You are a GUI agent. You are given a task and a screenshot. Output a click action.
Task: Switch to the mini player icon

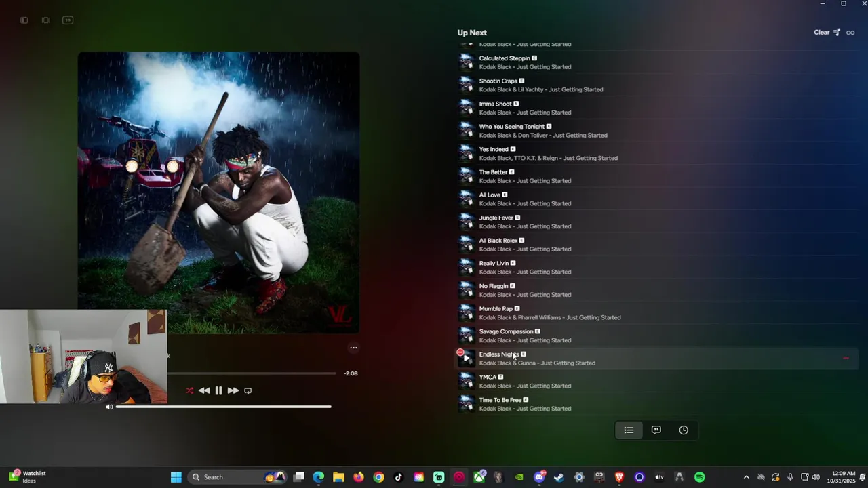pyautogui.click(x=46, y=20)
